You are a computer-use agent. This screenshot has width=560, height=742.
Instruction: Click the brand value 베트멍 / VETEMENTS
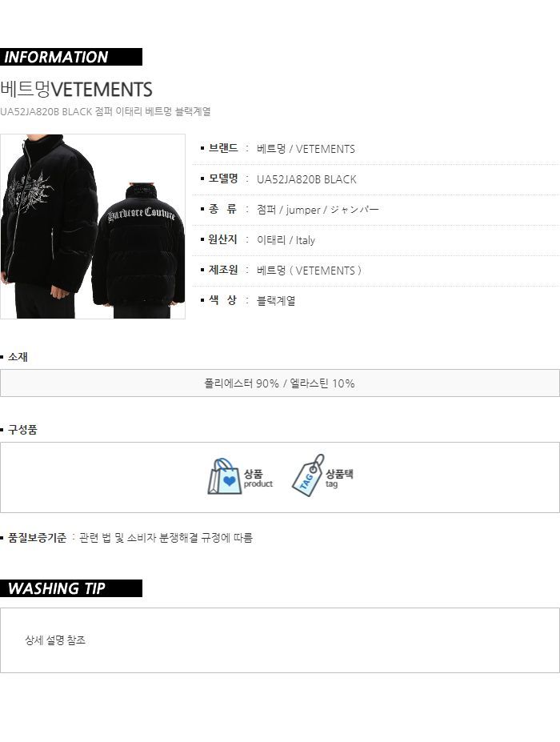point(306,149)
